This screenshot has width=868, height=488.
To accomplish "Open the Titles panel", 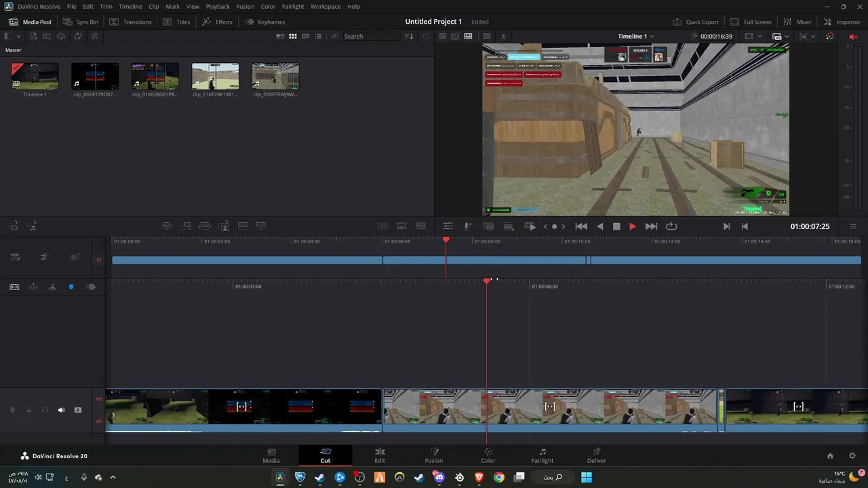I will click(x=177, y=22).
